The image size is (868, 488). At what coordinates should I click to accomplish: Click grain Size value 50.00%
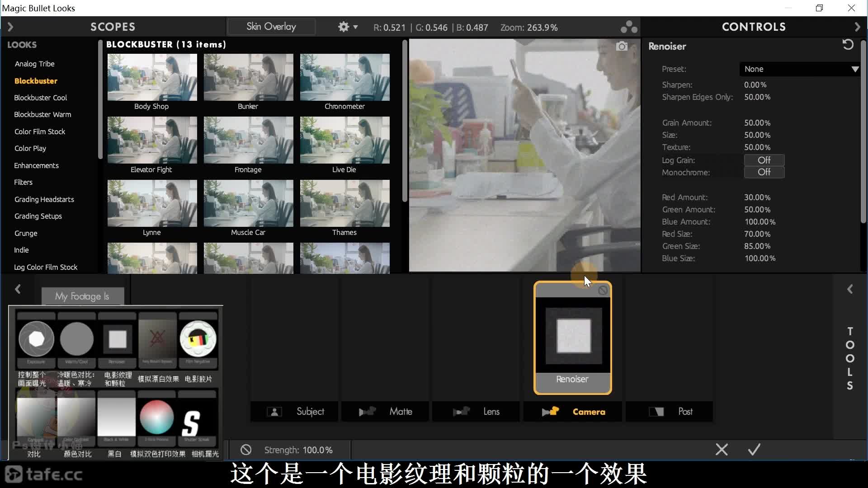click(x=757, y=135)
